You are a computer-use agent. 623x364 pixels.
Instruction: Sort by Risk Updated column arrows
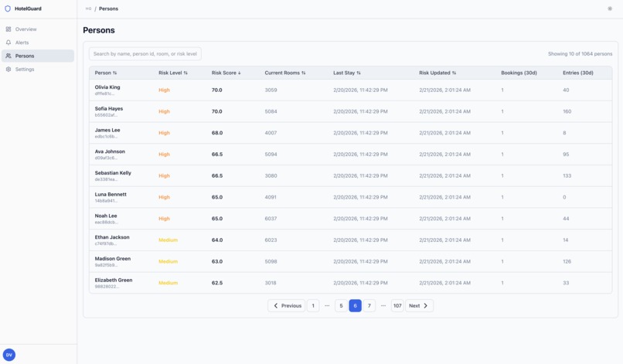click(x=454, y=73)
